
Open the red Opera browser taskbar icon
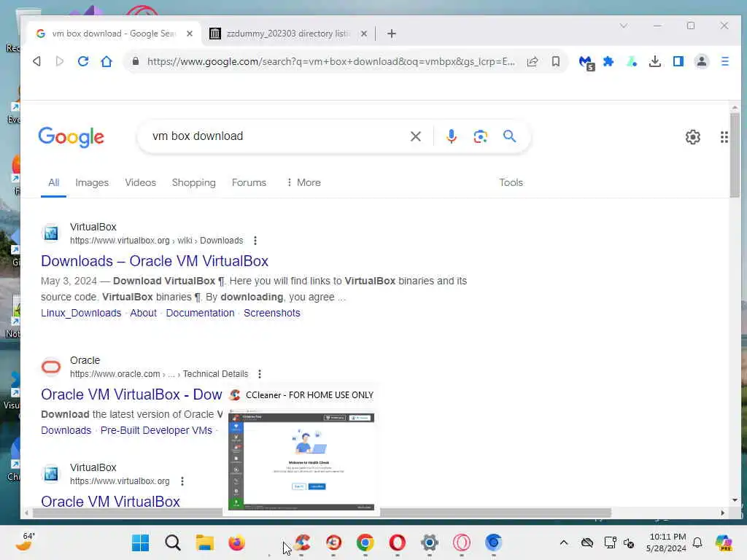[398, 542]
